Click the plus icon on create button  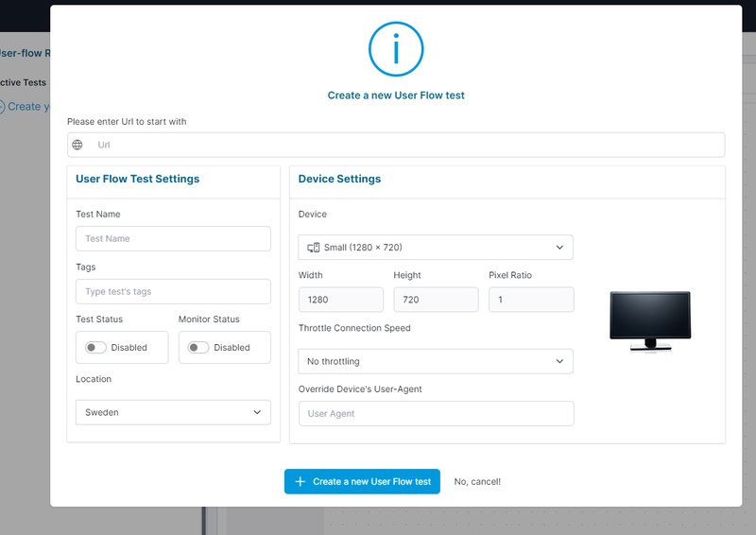[x=300, y=481]
